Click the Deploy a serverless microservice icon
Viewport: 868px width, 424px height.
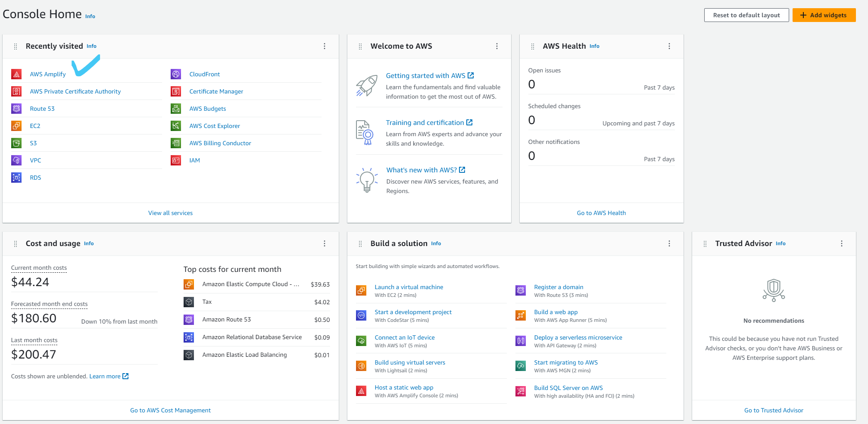click(521, 341)
